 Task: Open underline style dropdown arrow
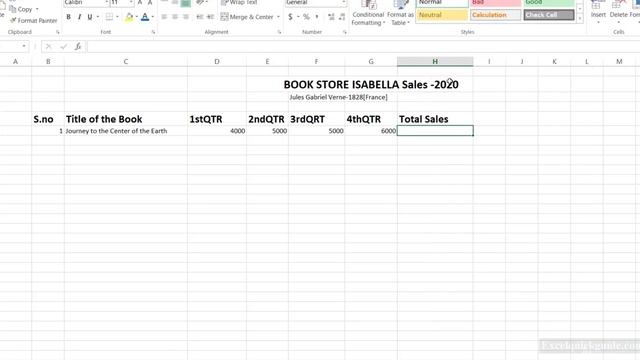pyautogui.click(x=98, y=17)
